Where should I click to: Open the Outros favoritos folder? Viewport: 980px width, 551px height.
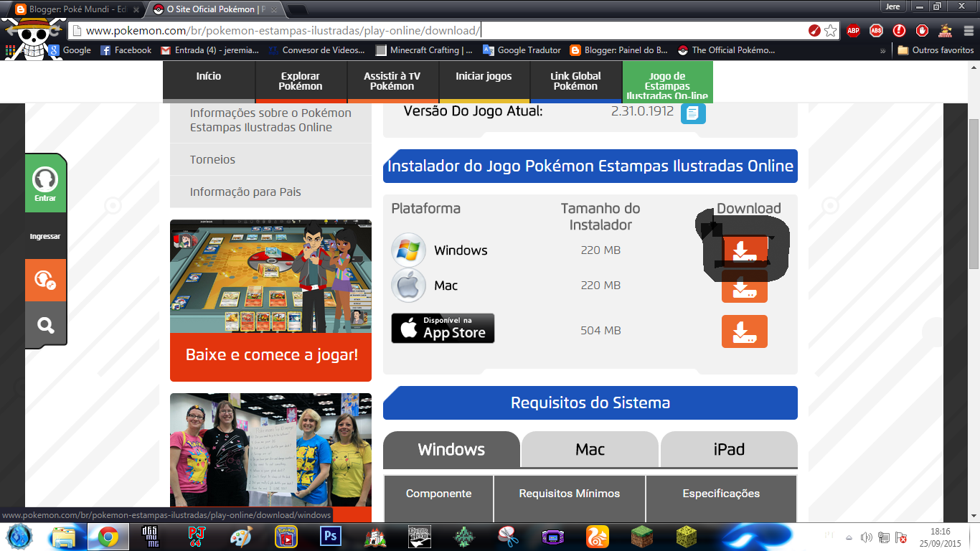tap(936, 50)
